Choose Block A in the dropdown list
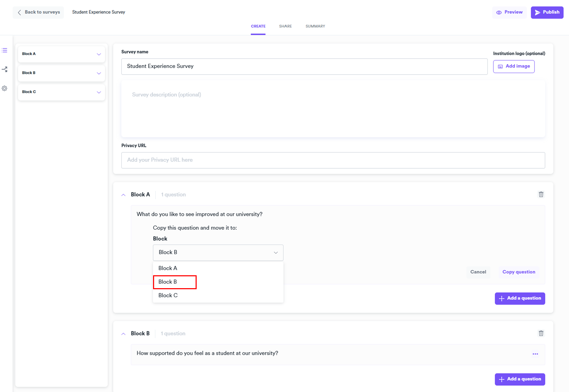569x392 pixels. coord(168,268)
